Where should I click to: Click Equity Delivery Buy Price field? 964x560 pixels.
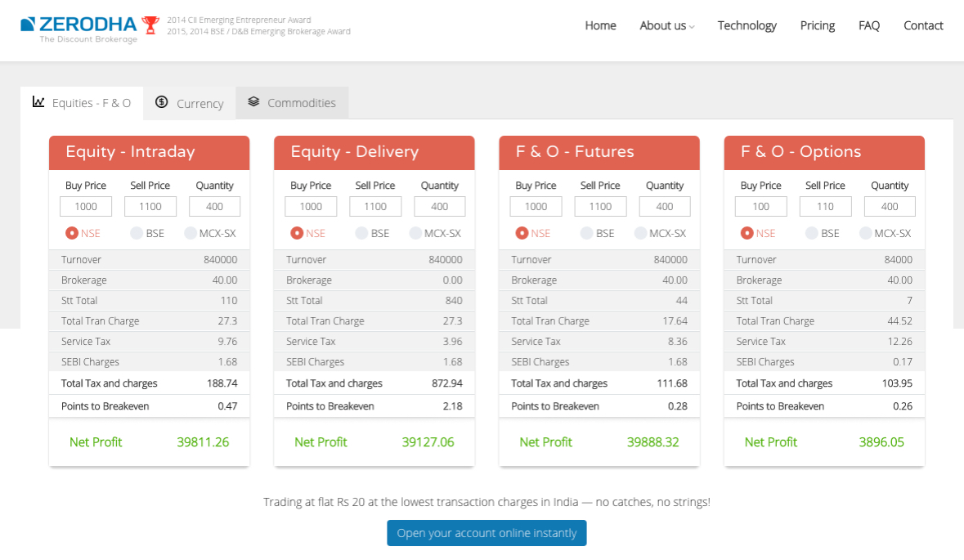pos(311,207)
